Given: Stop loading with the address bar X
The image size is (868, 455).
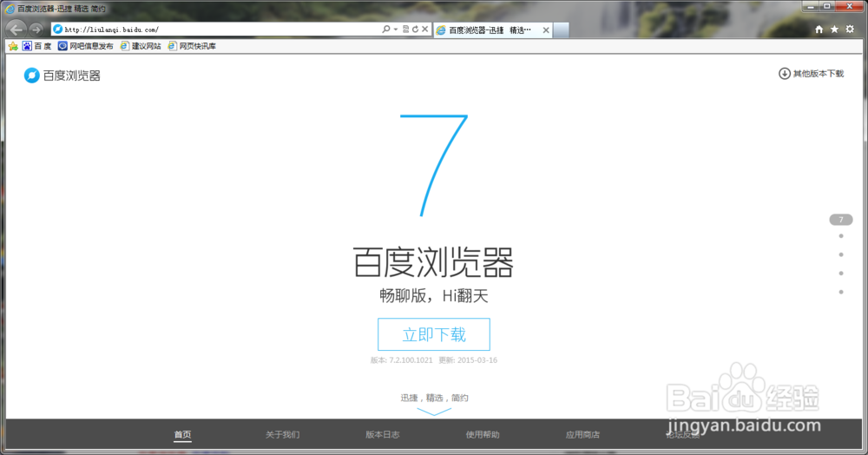Looking at the screenshot, I should (x=425, y=29).
